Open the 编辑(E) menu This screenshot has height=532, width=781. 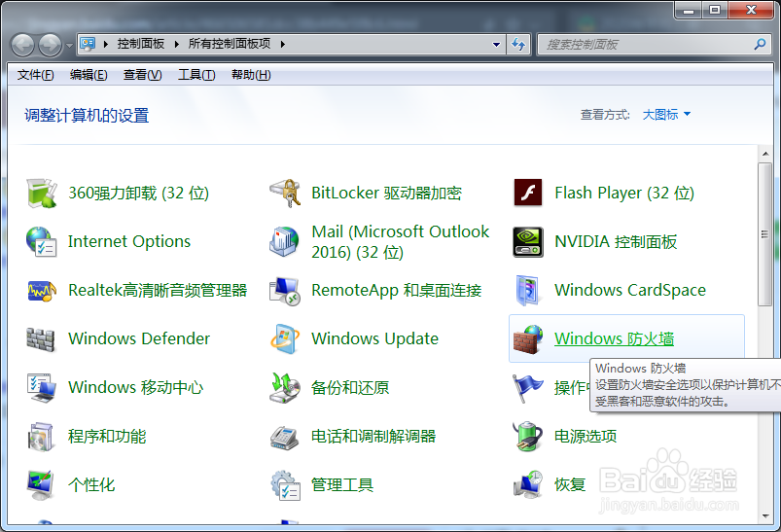coord(89,75)
